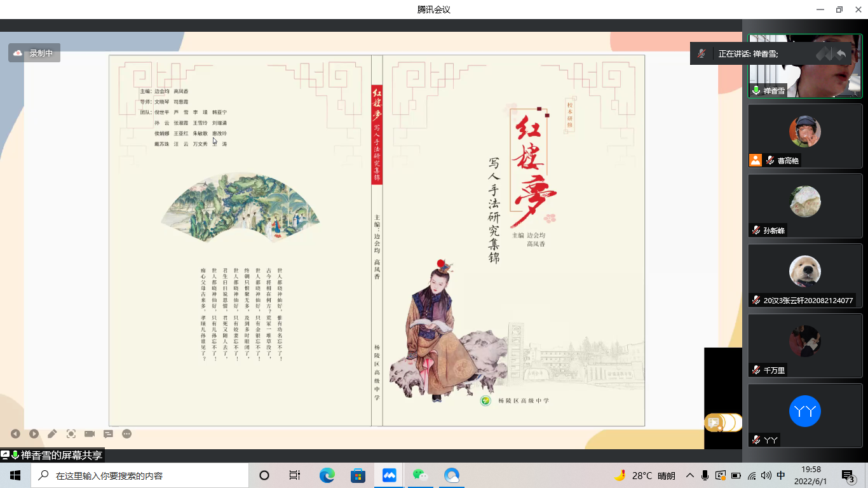Select the pen annotation tool in slide controls
This screenshot has height=488, width=868.
tap(52, 434)
